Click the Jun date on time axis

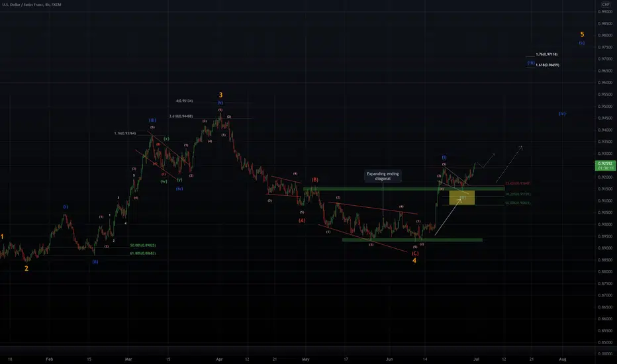389,359
